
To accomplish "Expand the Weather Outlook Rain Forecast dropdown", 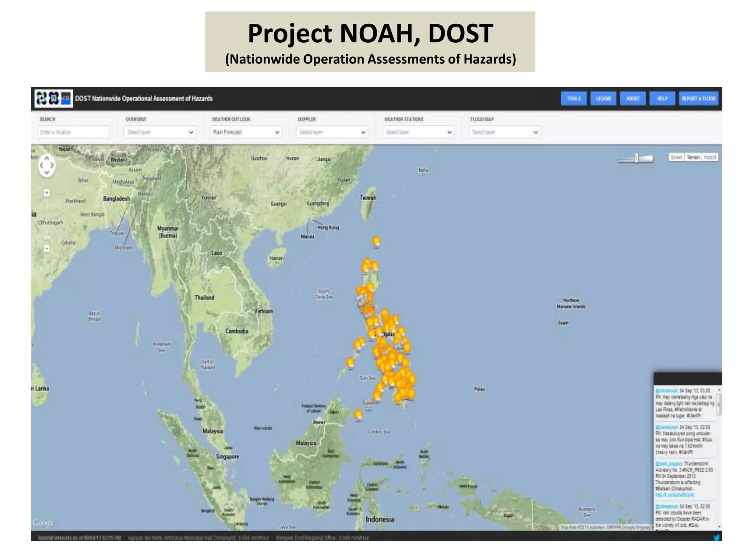I will pos(246,132).
